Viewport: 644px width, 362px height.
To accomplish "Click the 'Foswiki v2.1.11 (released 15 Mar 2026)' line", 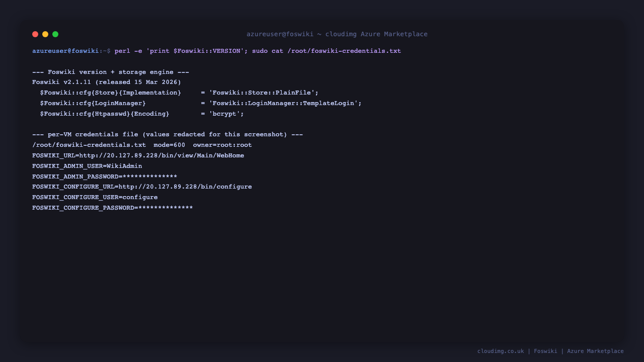I will (x=107, y=82).
